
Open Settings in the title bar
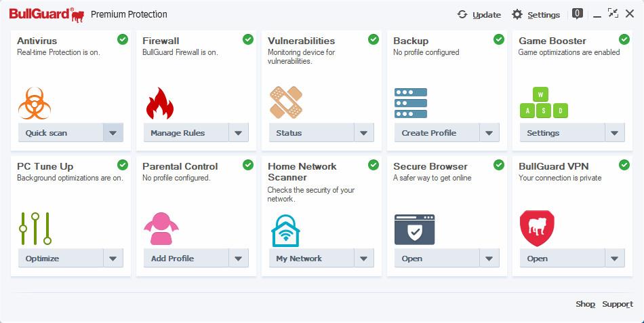pyautogui.click(x=536, y=14)
